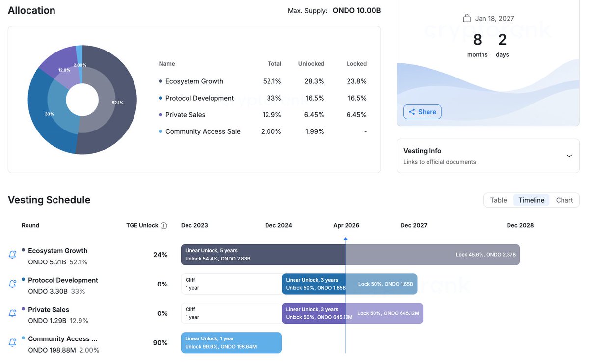Switch to the Table view tab
This screenshot has width=589, height=364.
tap(499, 200)
